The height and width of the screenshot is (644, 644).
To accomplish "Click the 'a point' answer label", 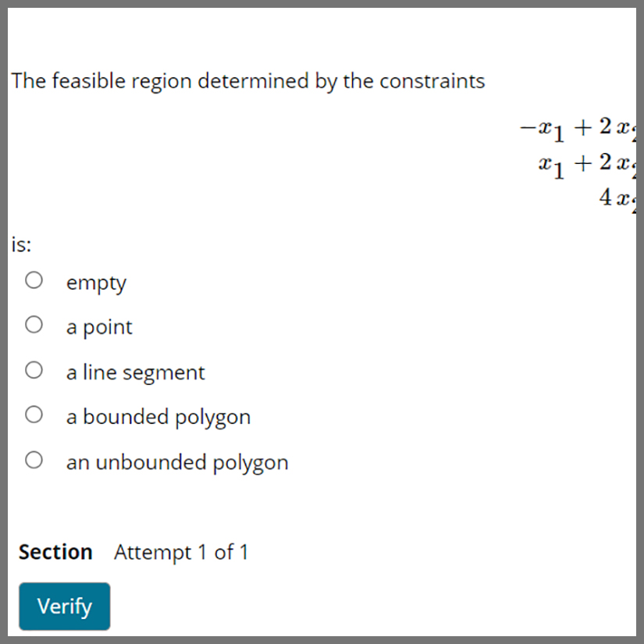I will (99, 327).
